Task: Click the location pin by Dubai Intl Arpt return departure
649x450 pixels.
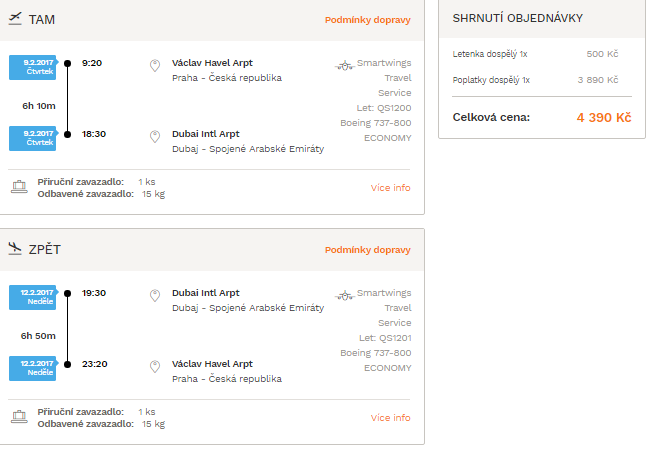Action: pos(155,296)
